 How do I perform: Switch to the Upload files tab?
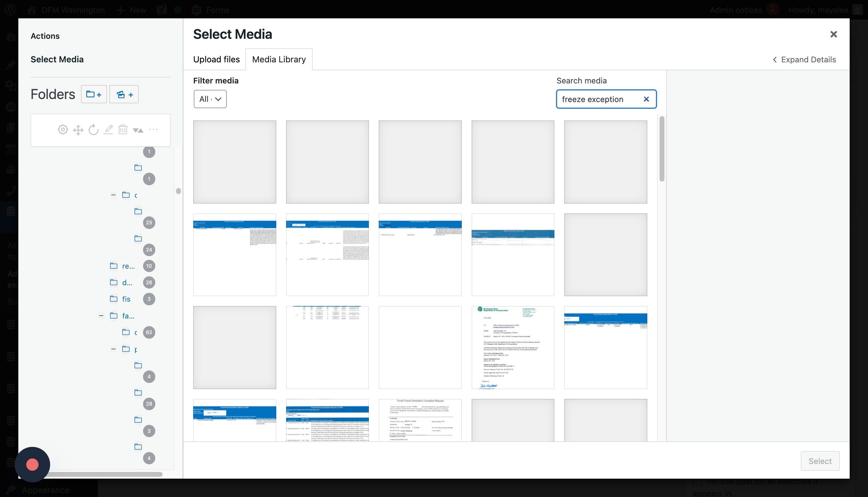(x=216, y=59)
